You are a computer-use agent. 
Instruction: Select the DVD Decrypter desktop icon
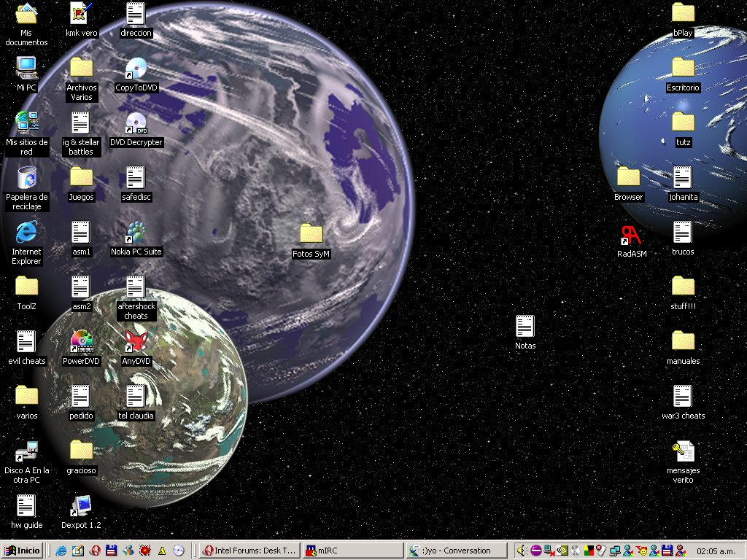tap(136, 123)
